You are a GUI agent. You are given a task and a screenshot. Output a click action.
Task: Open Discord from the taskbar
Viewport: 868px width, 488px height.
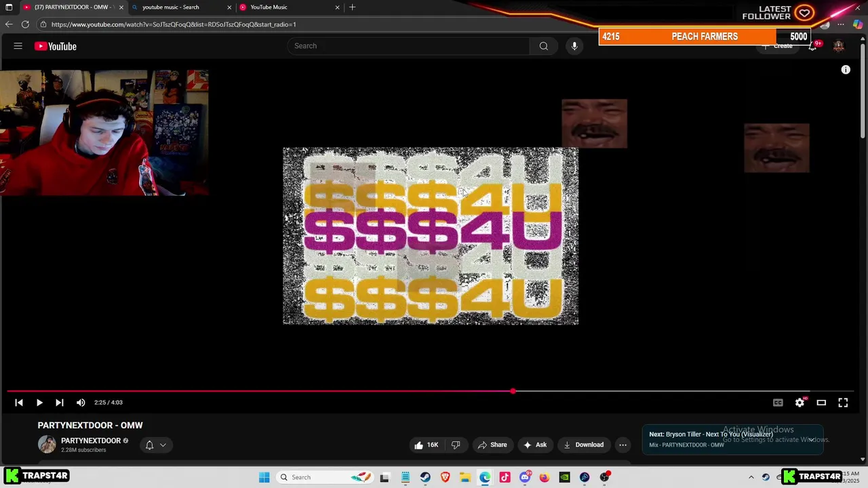click(525, 477)
